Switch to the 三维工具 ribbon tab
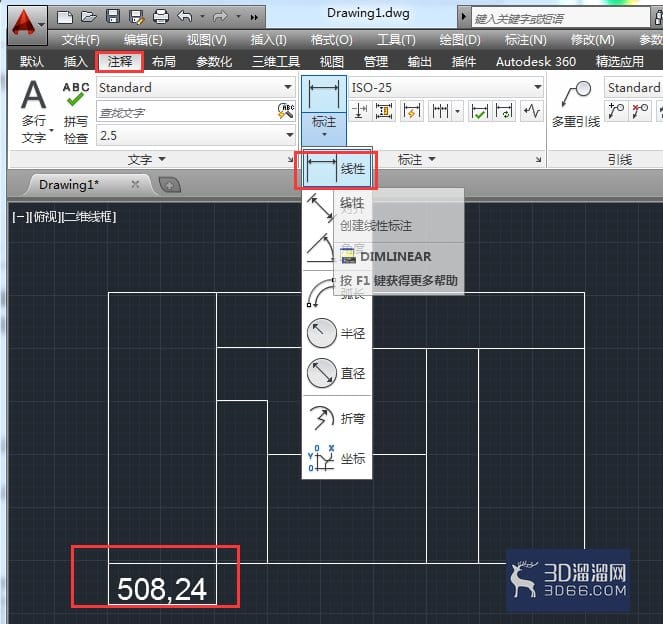This screenshot has width=663, height=624. tap(276, 62)
